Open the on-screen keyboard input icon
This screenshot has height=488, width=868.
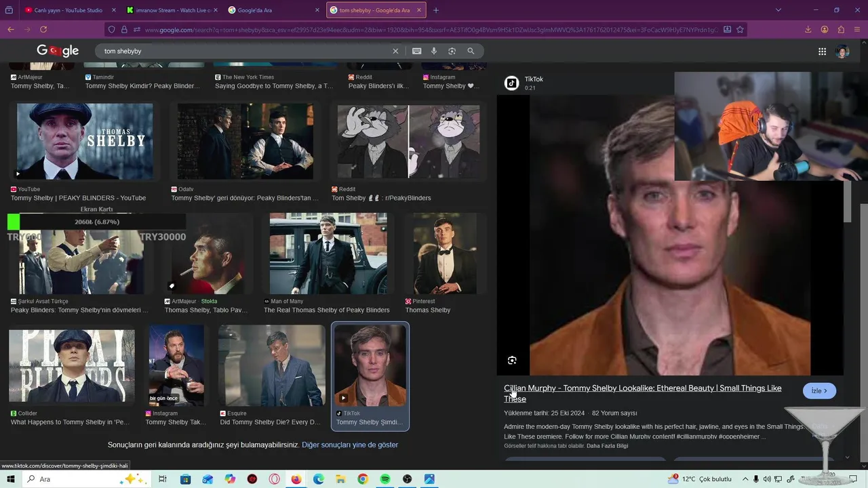click(416, 51)
